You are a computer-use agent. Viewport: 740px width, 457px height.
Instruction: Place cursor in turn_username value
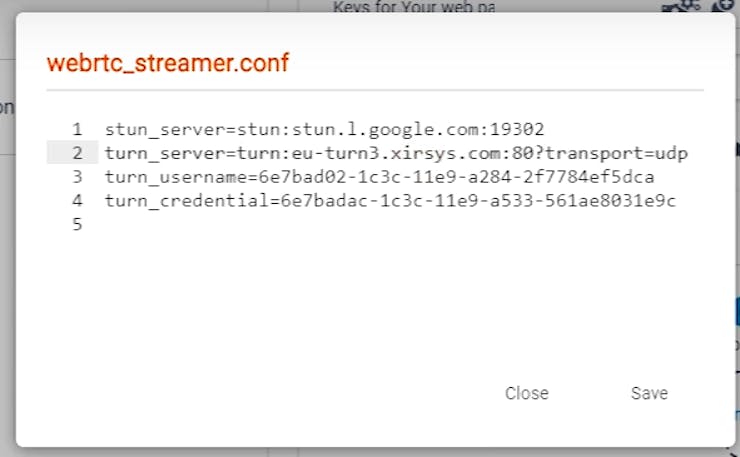[x=456, y=177]
